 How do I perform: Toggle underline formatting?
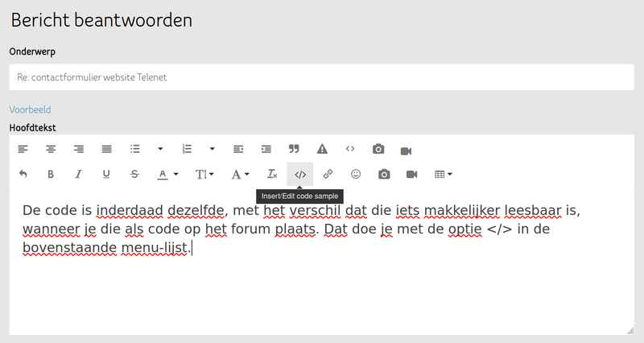click(x=106, y=174)
